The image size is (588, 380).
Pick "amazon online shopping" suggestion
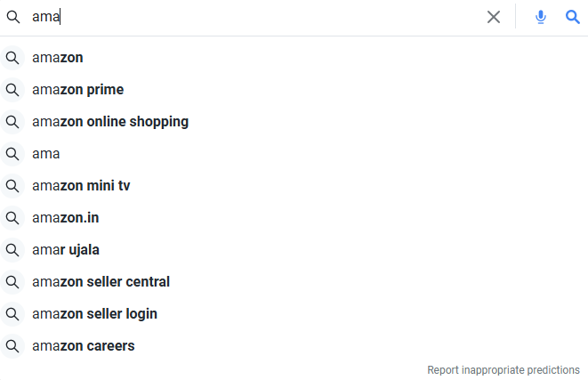[110, 122]
